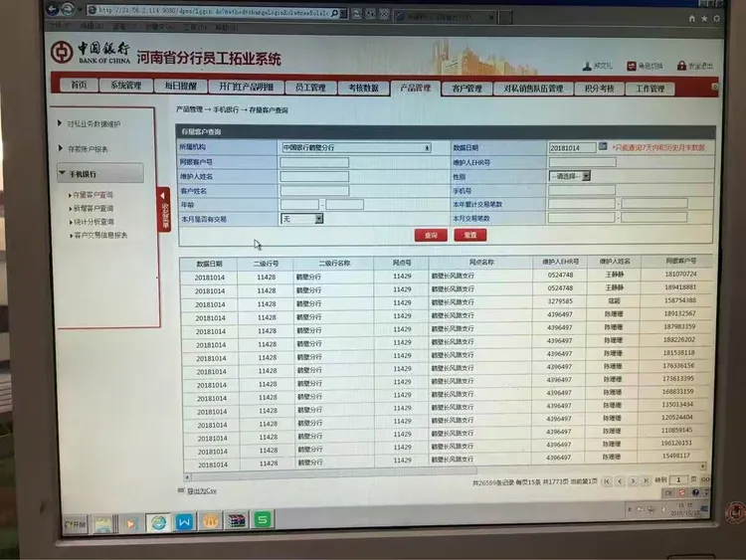The image size is (746, 560).
Task: Click the 网银客户号 input field
Action: pyautogui.click(x=314, y=162)
